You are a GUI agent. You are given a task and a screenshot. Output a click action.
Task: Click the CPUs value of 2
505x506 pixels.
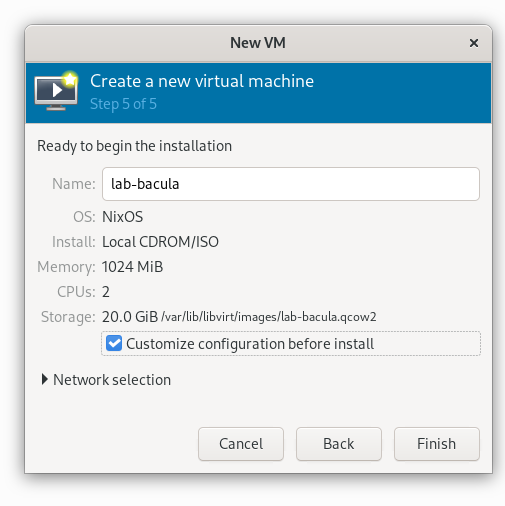tap(106, 292)
